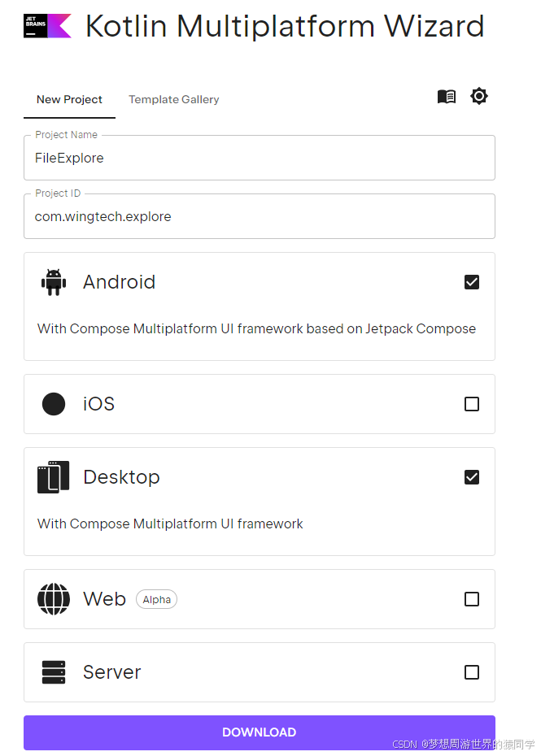Click the Project Name input field
This screenshot has height=756, width=541.
click(259, 159)
